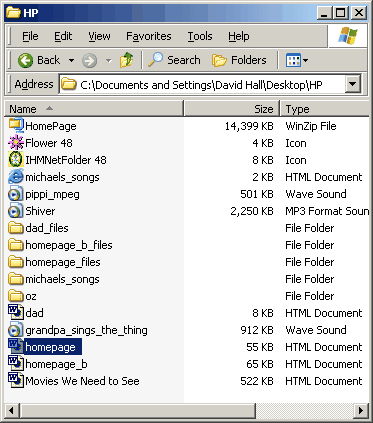This screenshot has width=373, height=423.
Task: Select the homepage_b document icon
Action: [15, 364]
